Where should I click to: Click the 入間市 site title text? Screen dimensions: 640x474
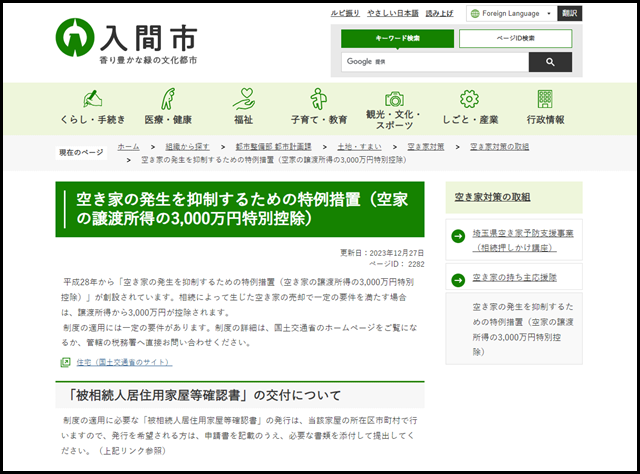149,38
